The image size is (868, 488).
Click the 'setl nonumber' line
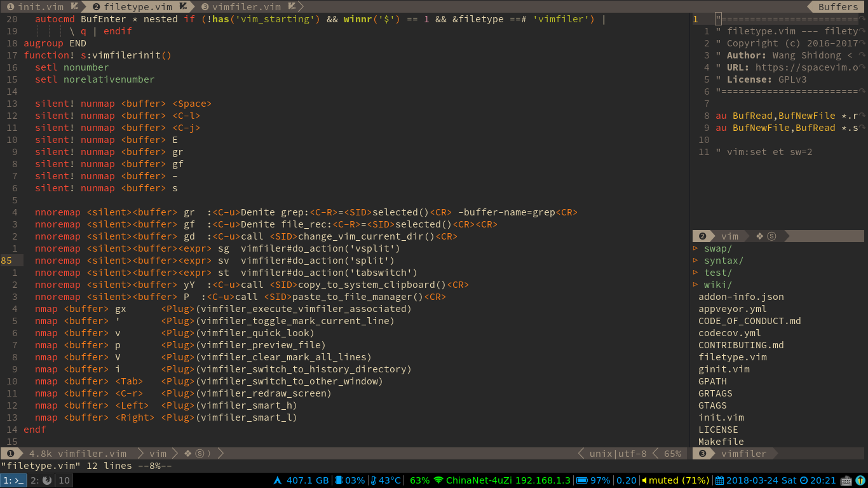click(72, 67)
